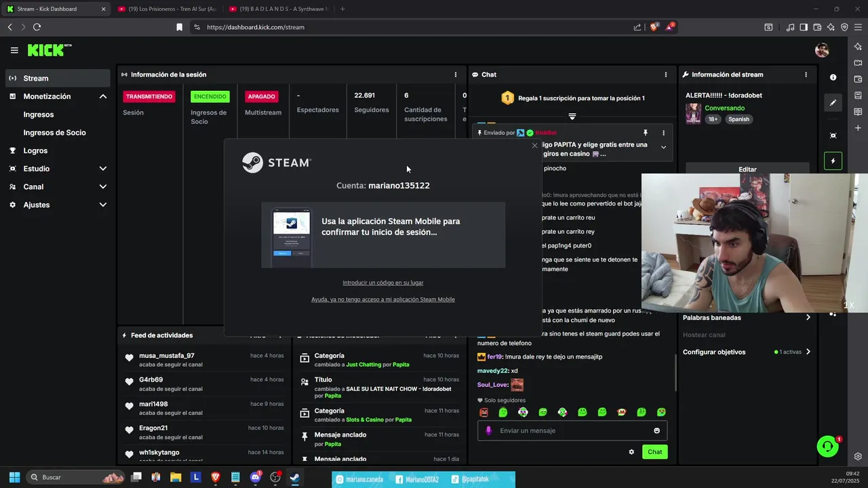This screenshot has width=868, height=488.
Task: Open Discord from the taskbar
Action: click(255, 477)
